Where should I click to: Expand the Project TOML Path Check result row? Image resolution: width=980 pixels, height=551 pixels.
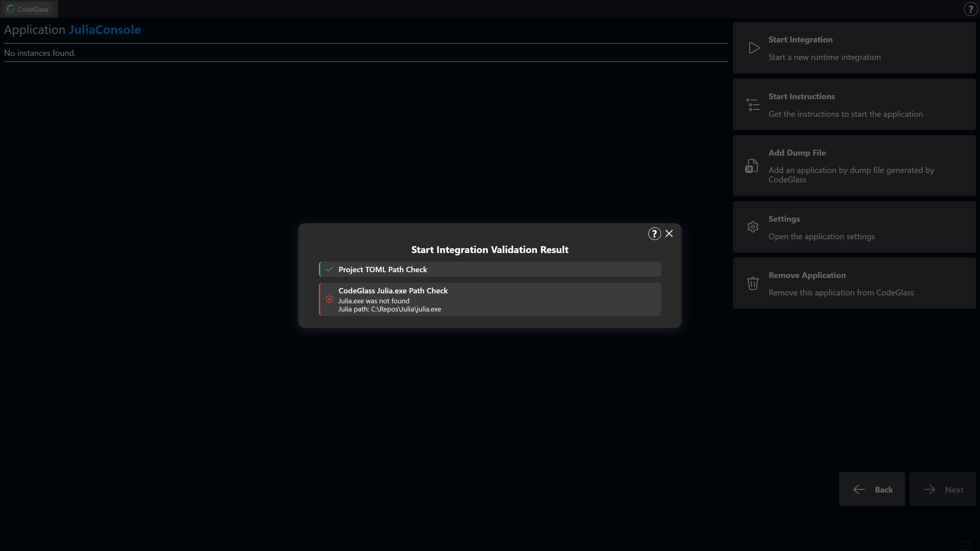click(490, 269)
